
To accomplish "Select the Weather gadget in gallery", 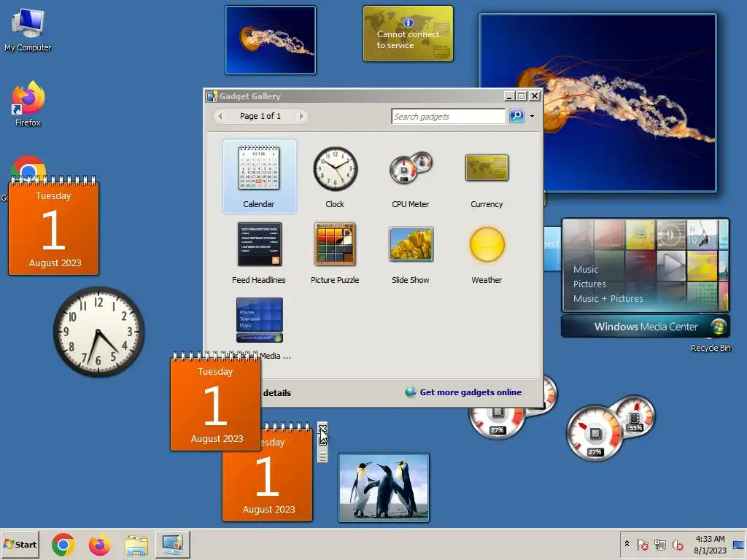I will tap(487, 252).
